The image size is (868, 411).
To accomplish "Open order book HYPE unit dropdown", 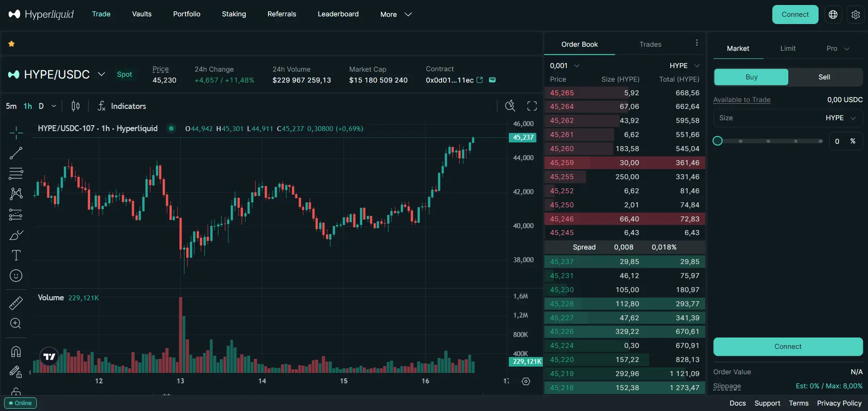I will point(685,66).
